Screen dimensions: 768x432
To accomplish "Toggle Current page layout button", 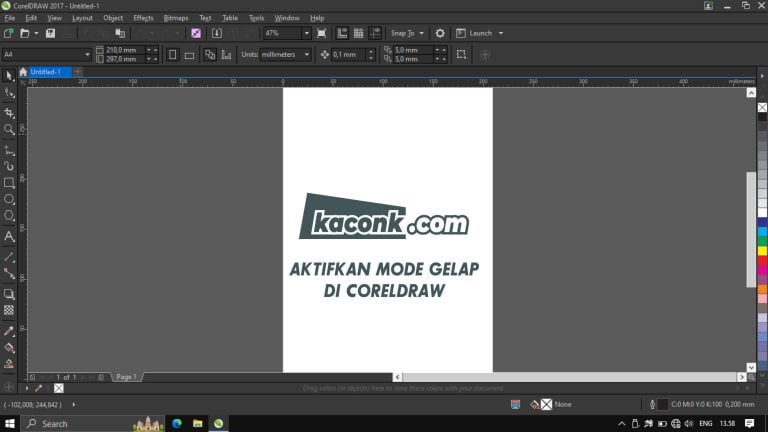I will [x=226, y=54].
